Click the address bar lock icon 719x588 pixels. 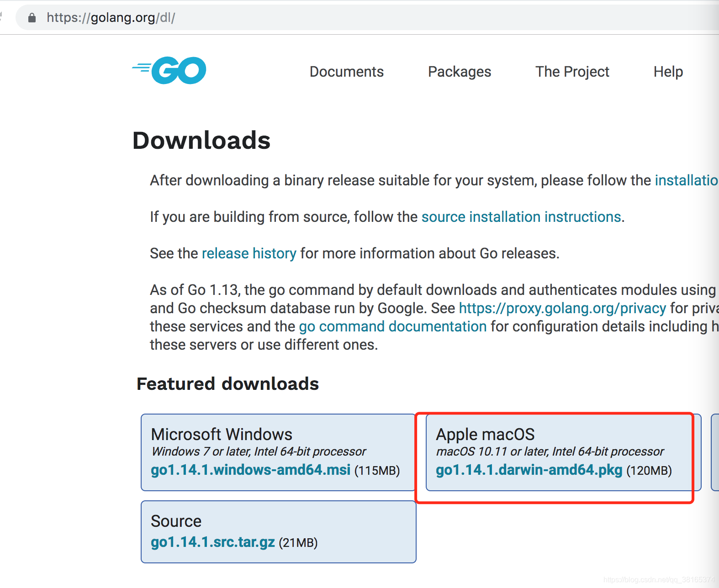click(32, 18)
